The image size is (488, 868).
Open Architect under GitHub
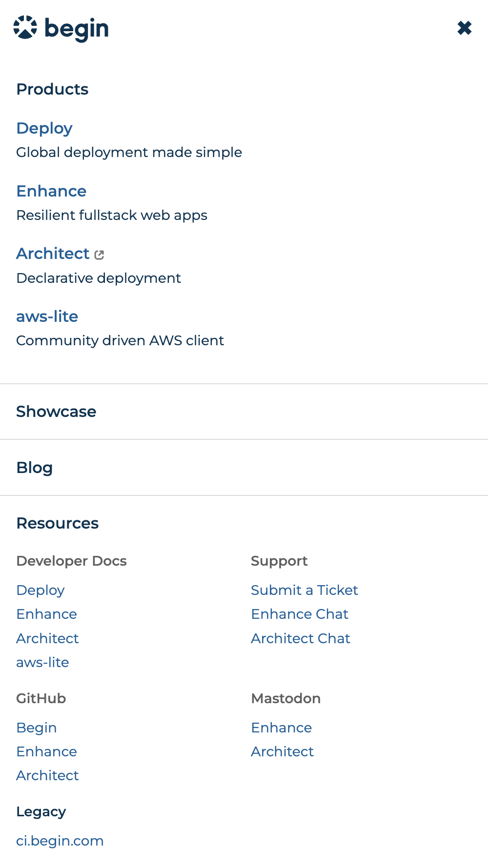tap(48, 775)
